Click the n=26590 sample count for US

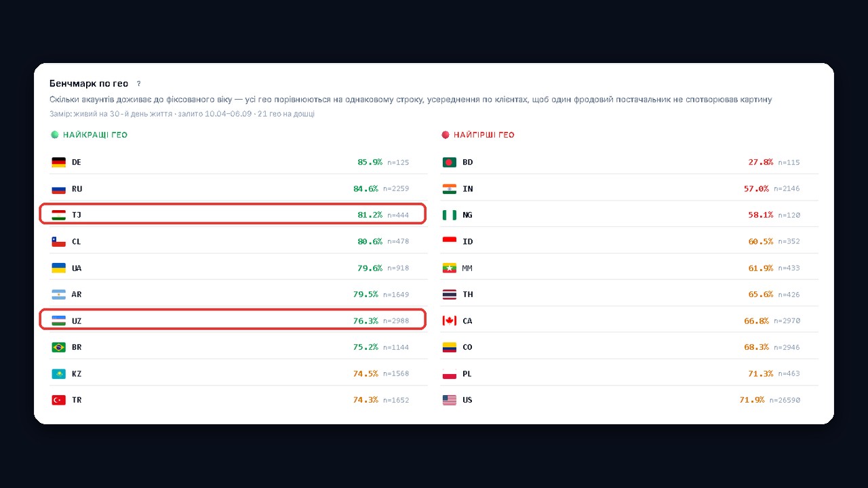(x=785, y=401)
